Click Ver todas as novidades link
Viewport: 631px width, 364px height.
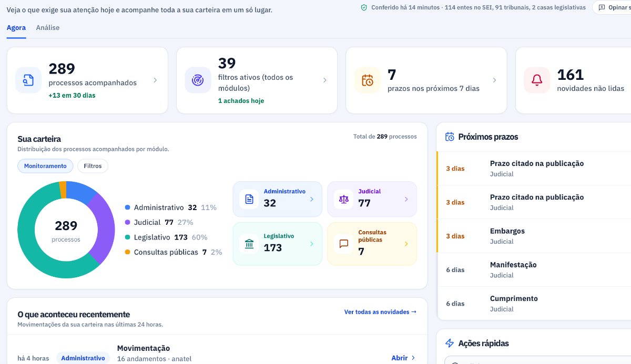(x=380, y=312)
